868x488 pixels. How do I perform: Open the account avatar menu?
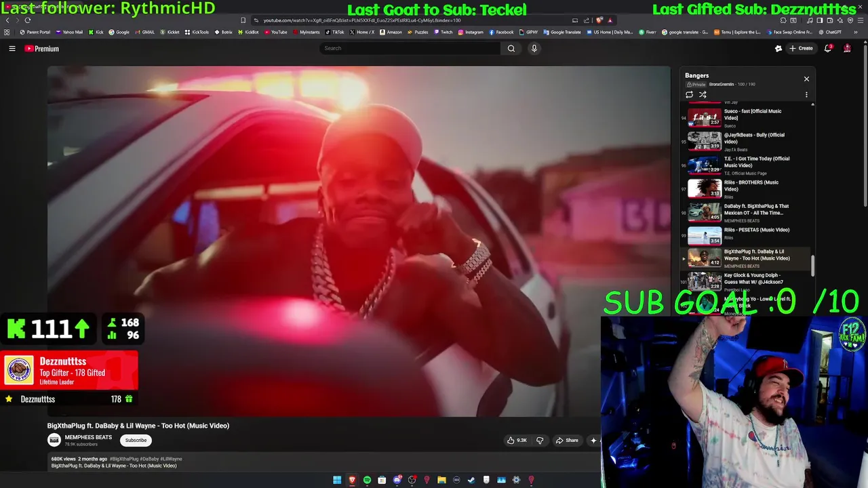(847, 48)
